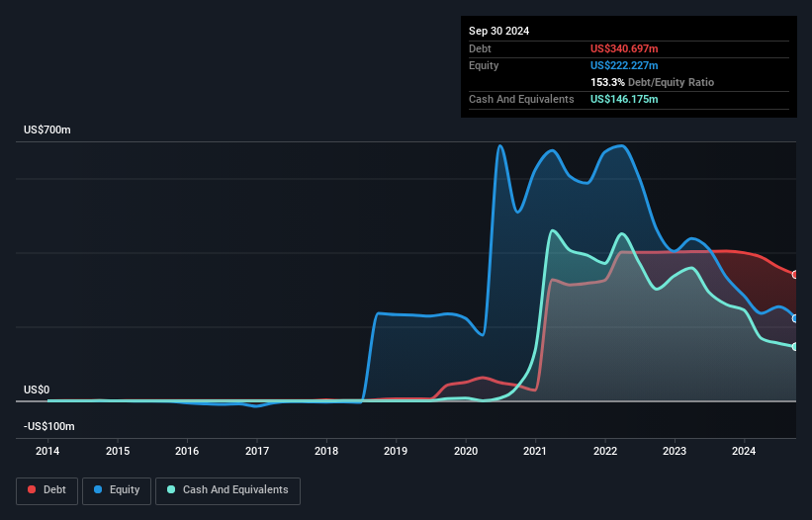Toggle the Debt series legend button
812x520 pixels.
[x=47, y=490]
